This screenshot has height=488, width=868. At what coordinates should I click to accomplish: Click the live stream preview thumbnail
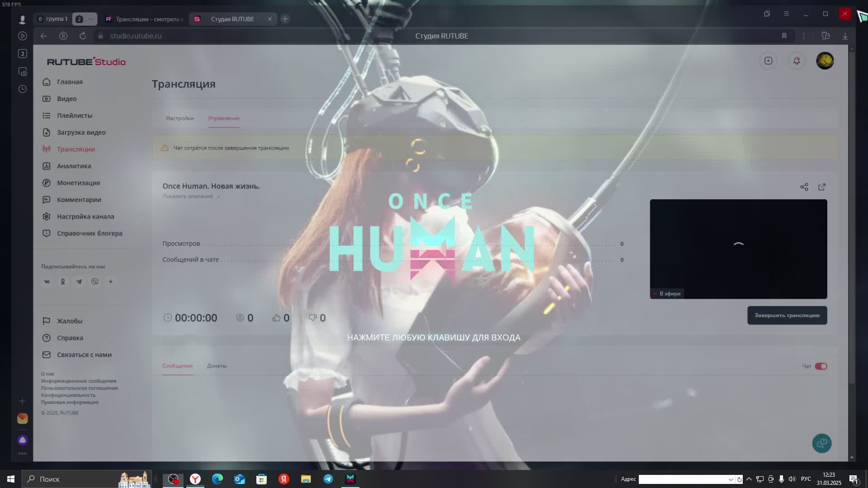pyautogui.click(x=738, y=249)
